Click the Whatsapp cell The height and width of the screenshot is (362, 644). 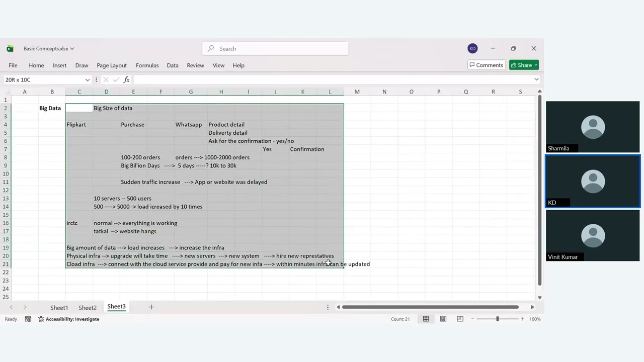(x=188, y=125)
